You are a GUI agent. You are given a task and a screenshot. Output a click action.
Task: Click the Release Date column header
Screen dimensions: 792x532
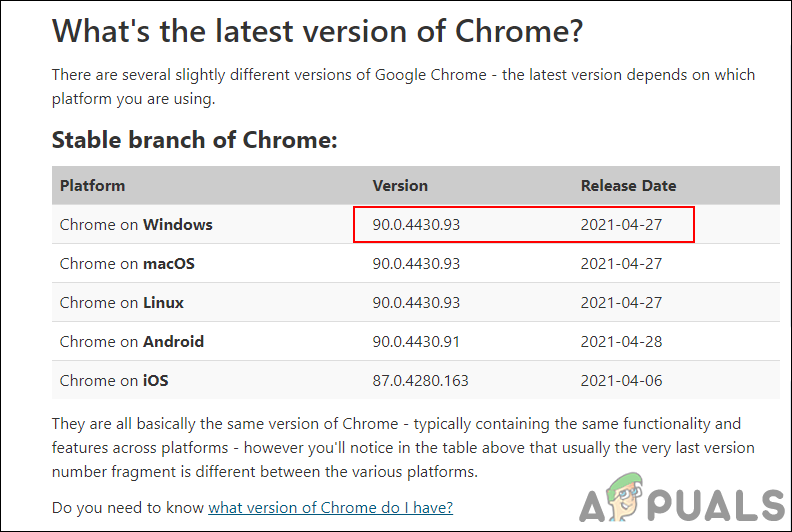(x=628, y=185)
